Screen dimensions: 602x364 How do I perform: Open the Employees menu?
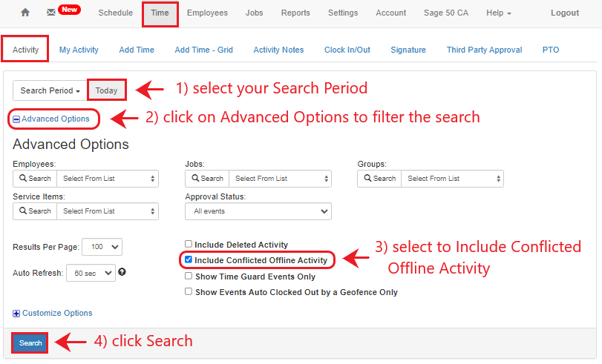pyautogui.click(x=207, y=13)
